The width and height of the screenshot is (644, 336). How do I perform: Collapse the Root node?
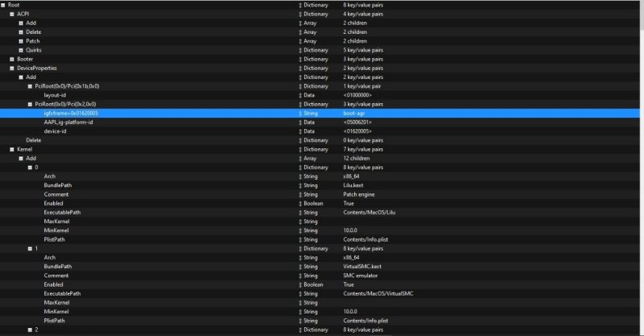click(3, 5)
